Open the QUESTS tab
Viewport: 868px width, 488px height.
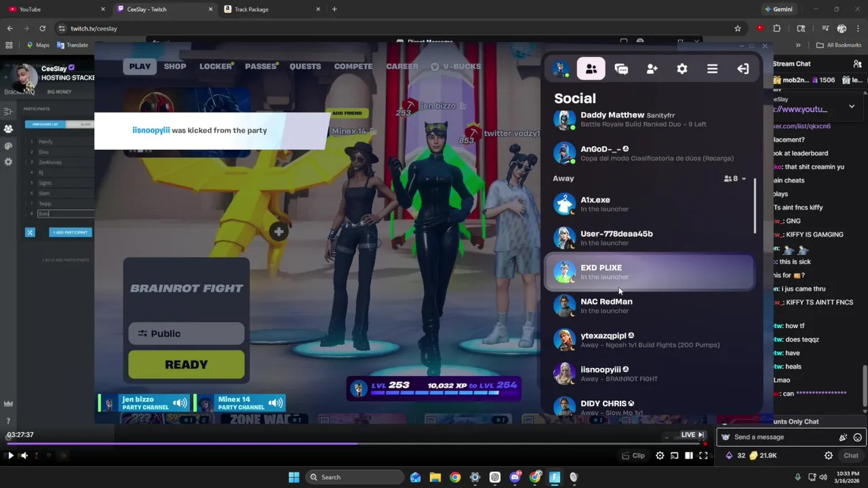pyautogui.click(x=305, y=66)
